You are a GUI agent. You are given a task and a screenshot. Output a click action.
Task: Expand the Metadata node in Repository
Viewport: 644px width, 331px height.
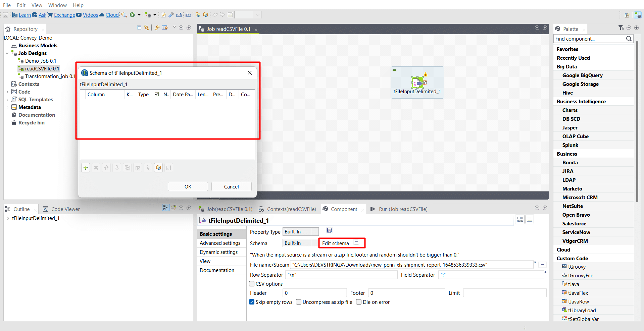(x=7, y=107)
